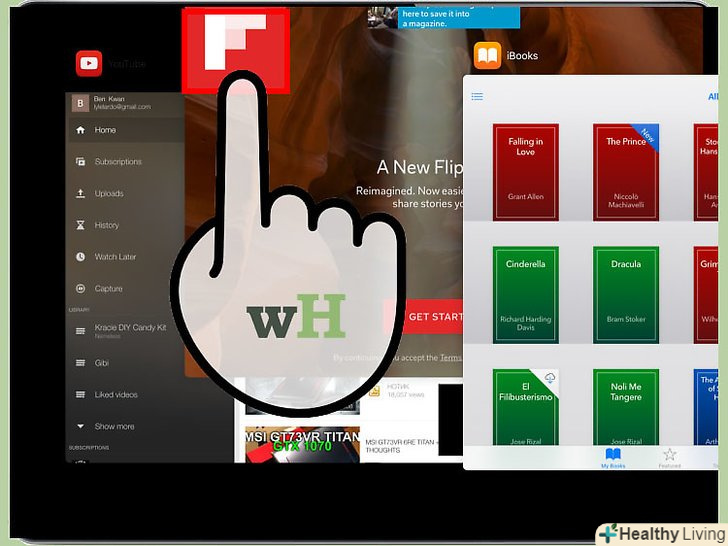Play the MSI GT73VR TITAN video thumbnail
The width and height of the screenshot is (728, 546).
tap(302, 444)
